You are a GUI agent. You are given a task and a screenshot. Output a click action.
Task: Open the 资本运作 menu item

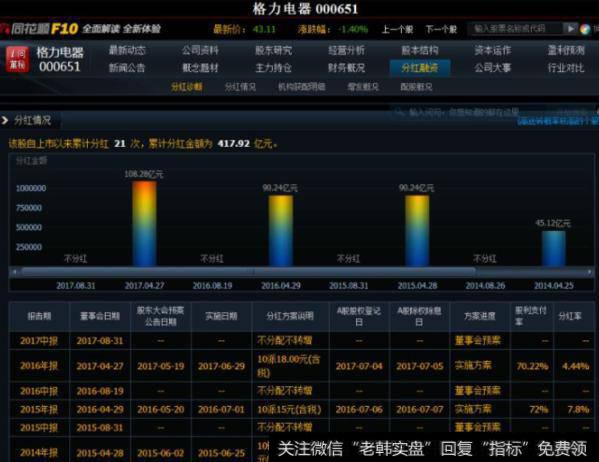(492, 50)
